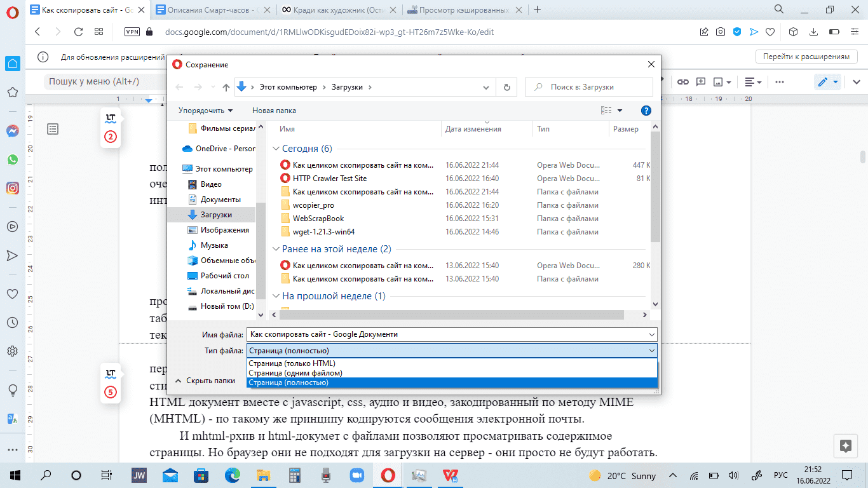Insert link icon in Docs toolbar
This screenshot has width=868, height=488.
click(682, 82)
